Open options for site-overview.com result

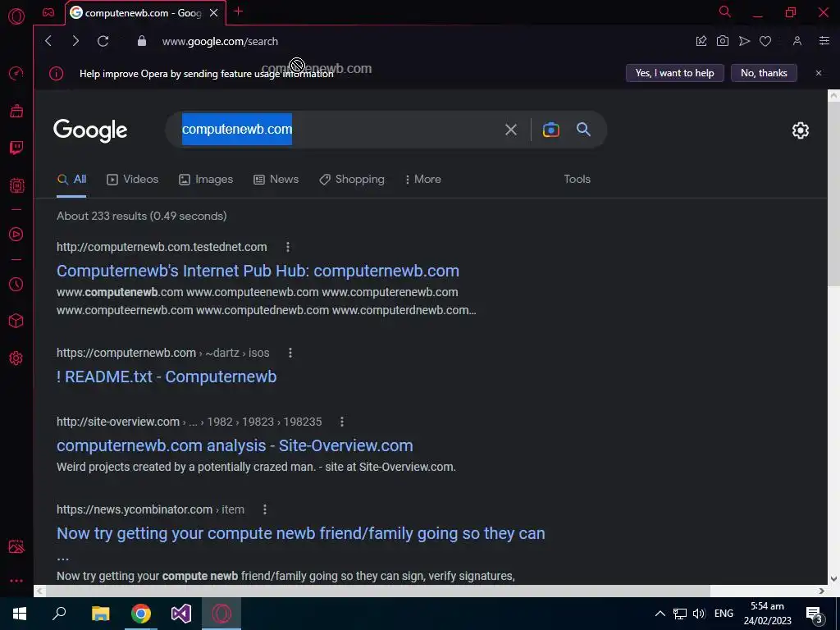(342, 422)
